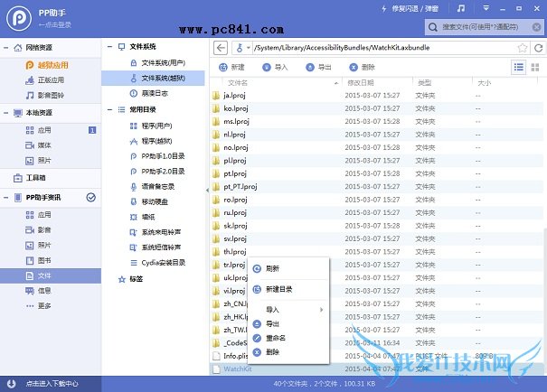Switch to list view

[x=519, y=67]
